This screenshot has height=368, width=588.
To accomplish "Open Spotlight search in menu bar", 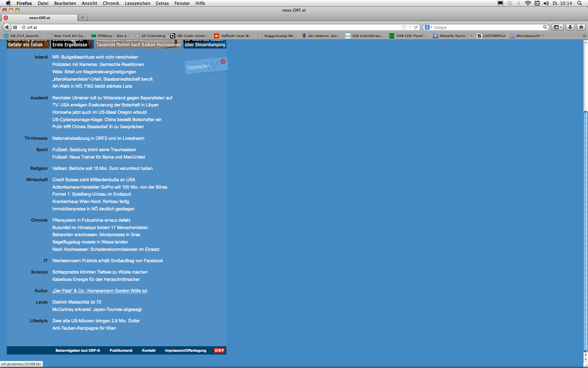I will click(x=579, y=3).
